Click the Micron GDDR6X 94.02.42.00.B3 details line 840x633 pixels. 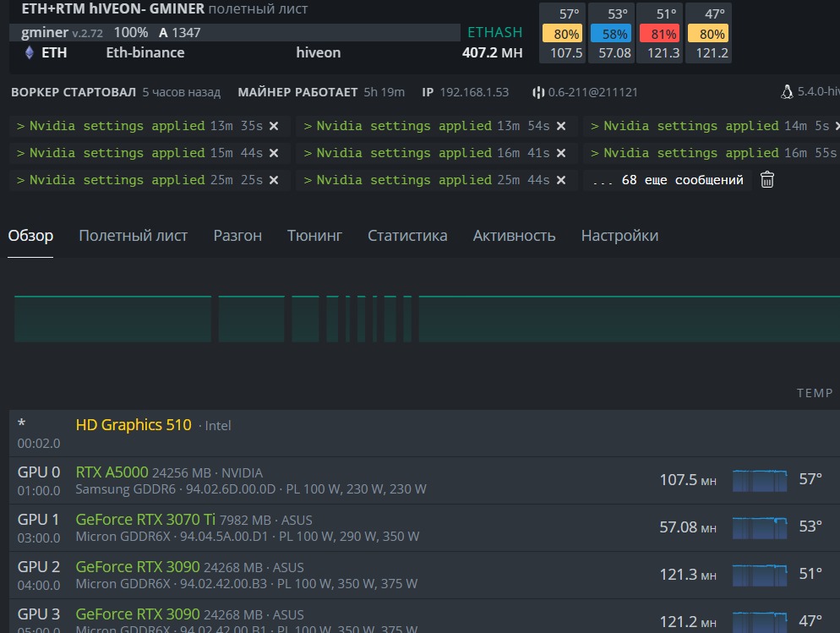(x=247, y=584)
